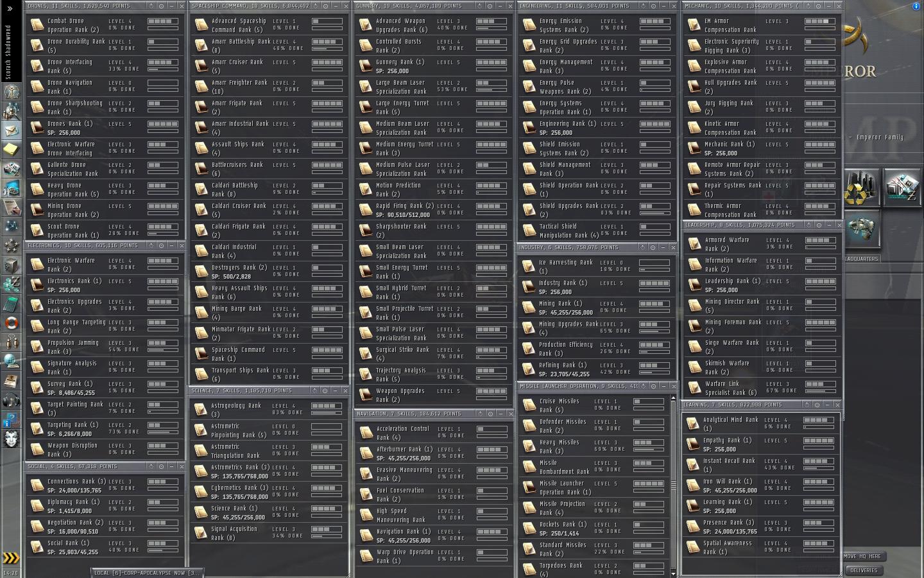Click the Afterburner skill book icon

point(365,453)
